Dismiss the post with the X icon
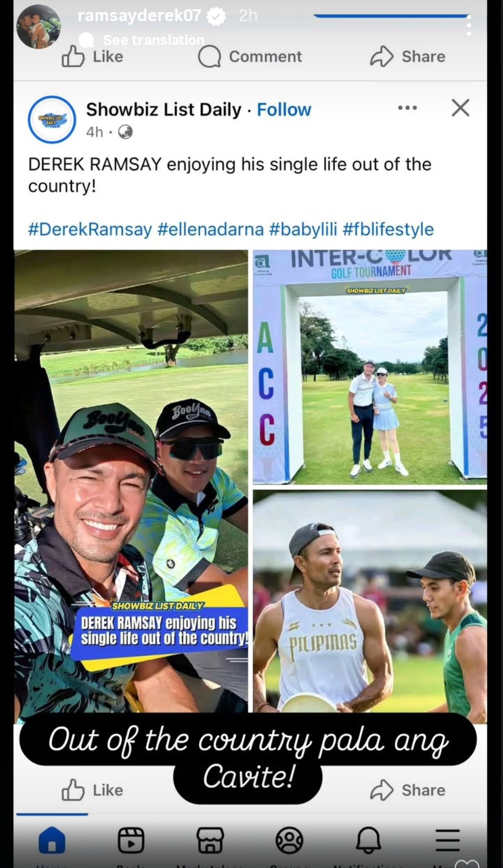 pos(460,108)
